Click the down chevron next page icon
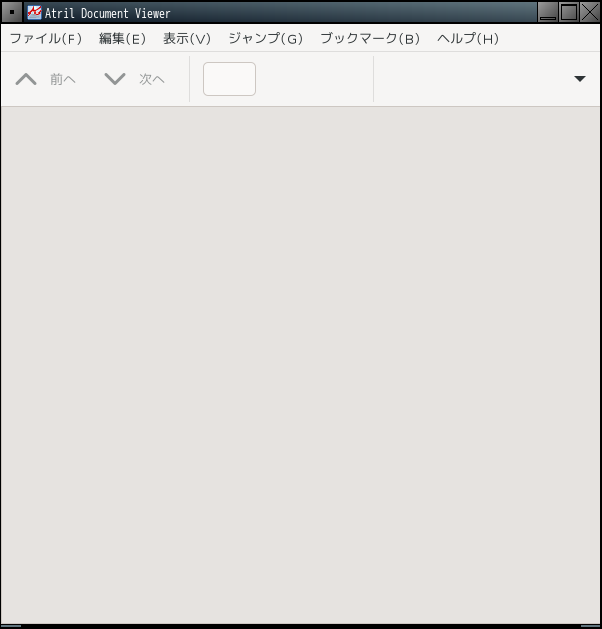 click(x=115, y=79)
